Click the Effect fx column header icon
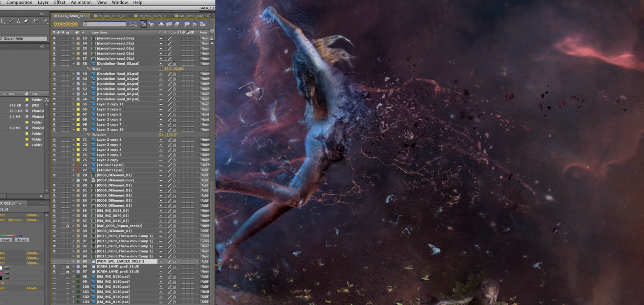 click(x=175, y=33)
